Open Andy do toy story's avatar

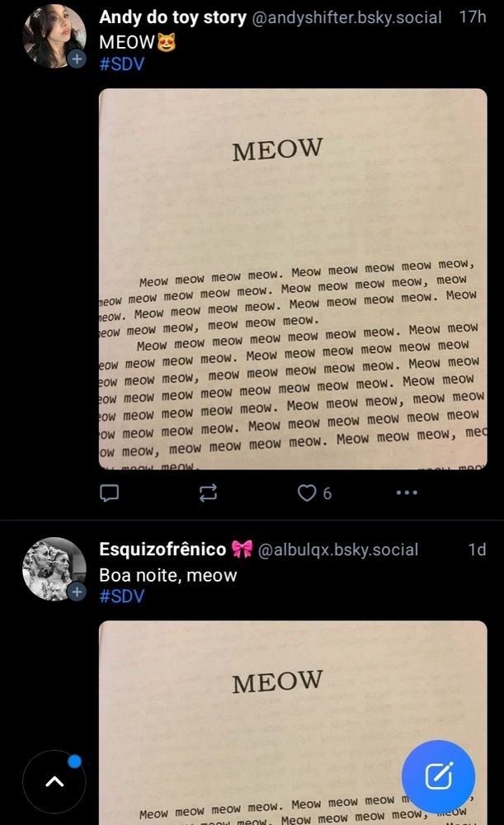click(x=54, y=35)
